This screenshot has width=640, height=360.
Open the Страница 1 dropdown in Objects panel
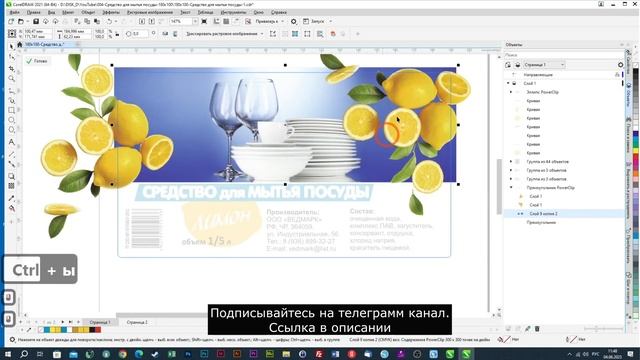tap(544, 65)
